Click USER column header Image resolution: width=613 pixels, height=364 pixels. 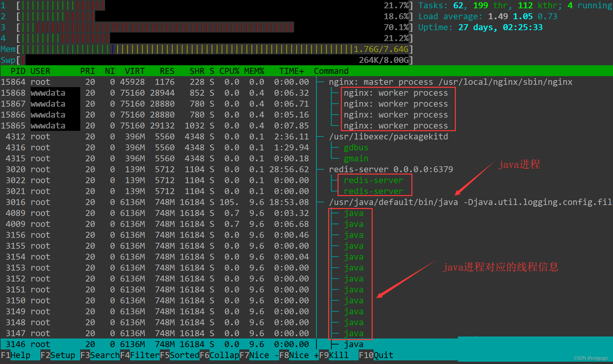[x=40, y=71]
